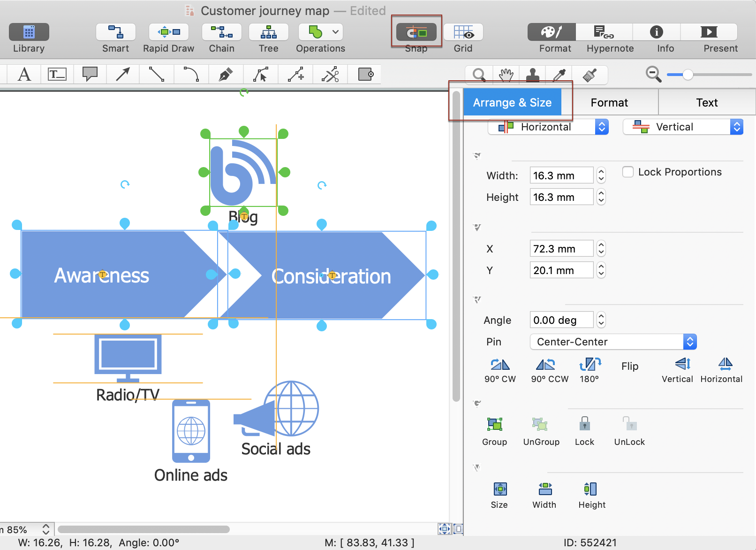The height and width of the screenshot is (550, 756).
Task: Switch to the Format tab
Action: [609, 103]
